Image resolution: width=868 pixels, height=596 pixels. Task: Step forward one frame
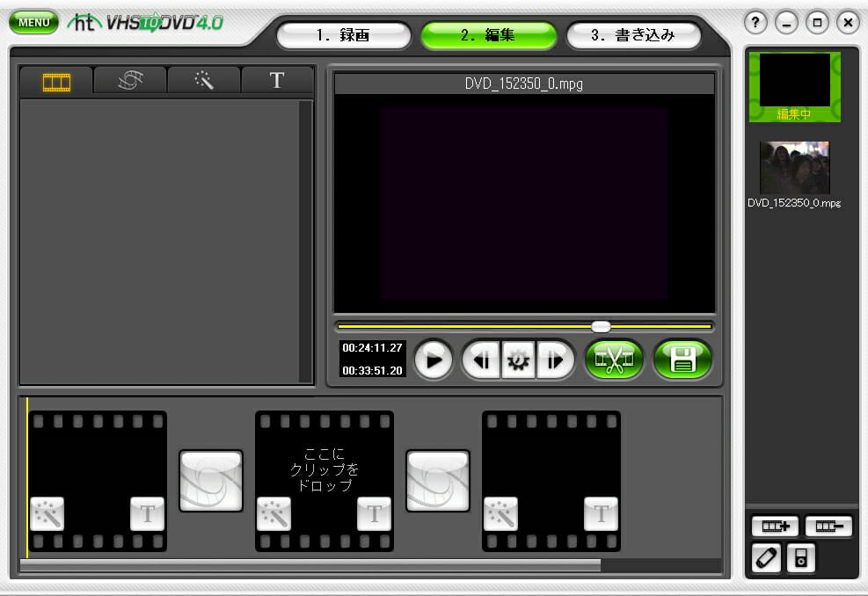[x=555, y=360]
